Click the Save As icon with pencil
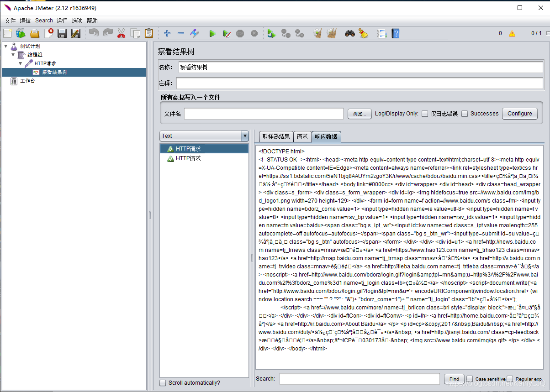The image size is (550, 392). [76, 33]
